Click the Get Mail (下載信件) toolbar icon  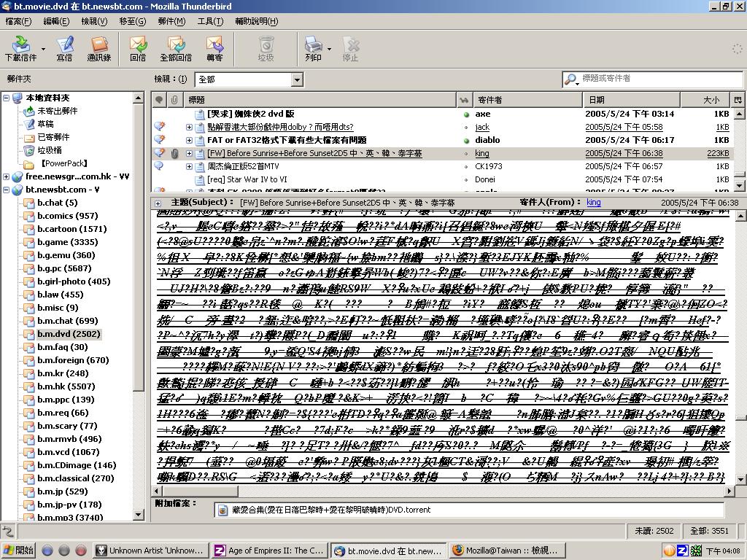pyautogui.click(x=20, y=46)
